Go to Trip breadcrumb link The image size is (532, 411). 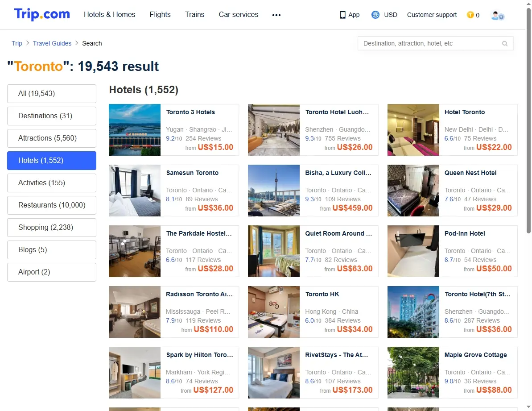tap(17, 43)
